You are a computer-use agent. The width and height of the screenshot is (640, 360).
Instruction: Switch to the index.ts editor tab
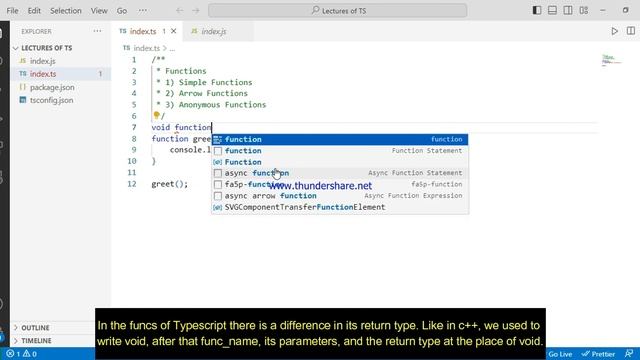point(143,31)
